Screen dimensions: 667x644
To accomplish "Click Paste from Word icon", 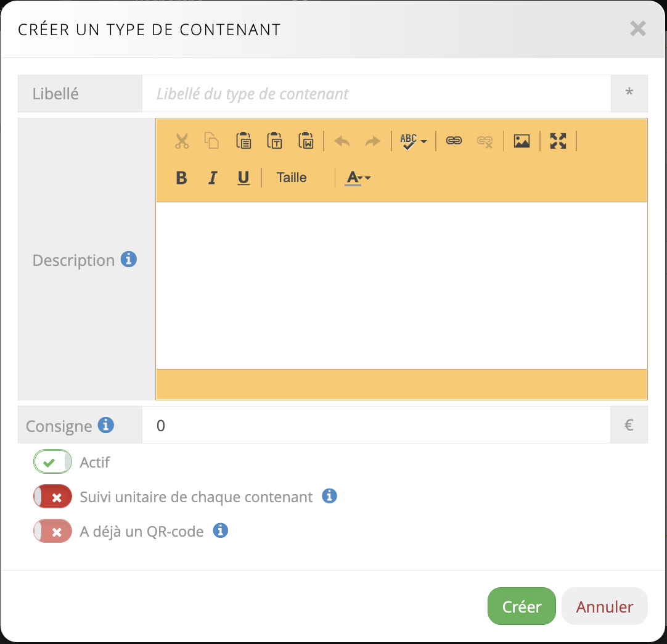I will click(x=306, y=141).
